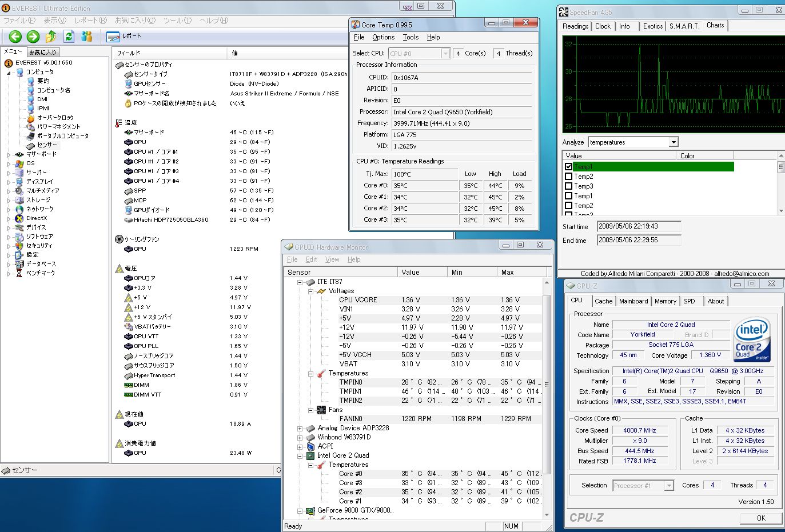
Task: Click the green Temp1 color bar
Action: (x=653, y=167)
